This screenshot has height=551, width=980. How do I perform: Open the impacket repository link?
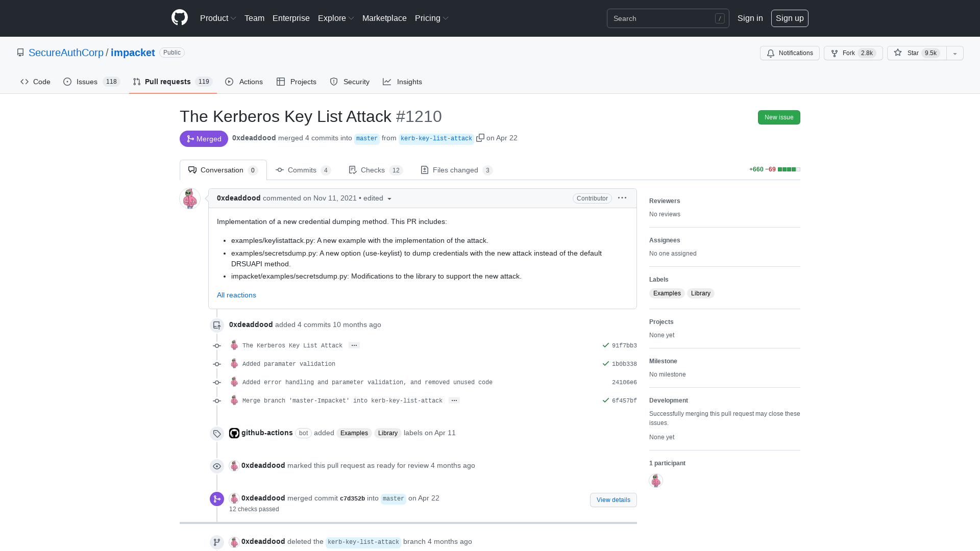(x=133, y=53)
